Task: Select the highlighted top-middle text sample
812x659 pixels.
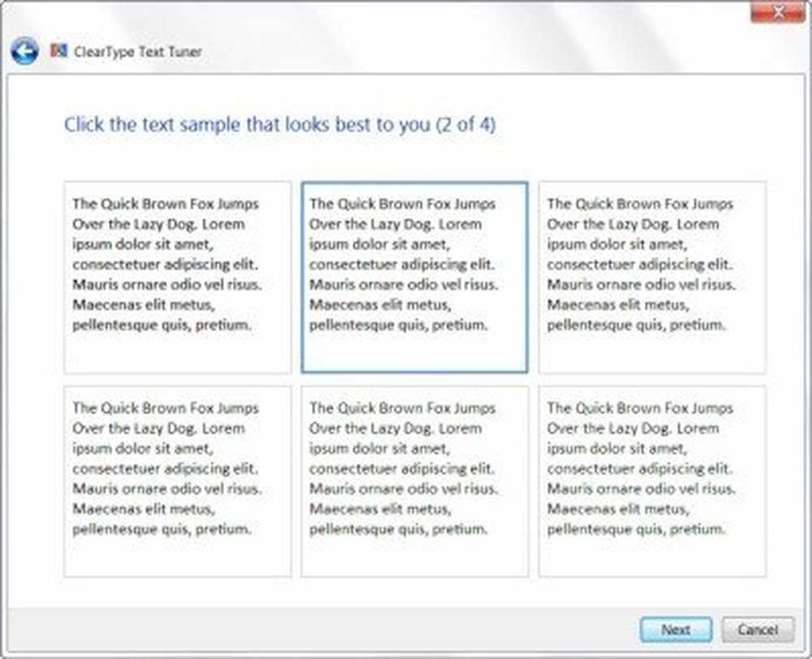Action: tap(415, 277)
